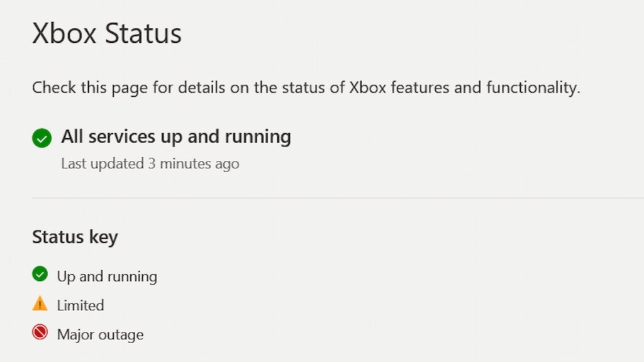Image resolution: width=644 pixels, height=362 pixels.
Task: Toggle the 'Up and running' status indicator
Action: coord(40,274)
